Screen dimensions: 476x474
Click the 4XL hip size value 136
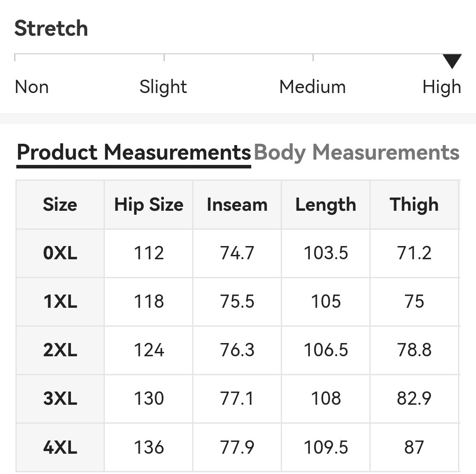(149, 448)
